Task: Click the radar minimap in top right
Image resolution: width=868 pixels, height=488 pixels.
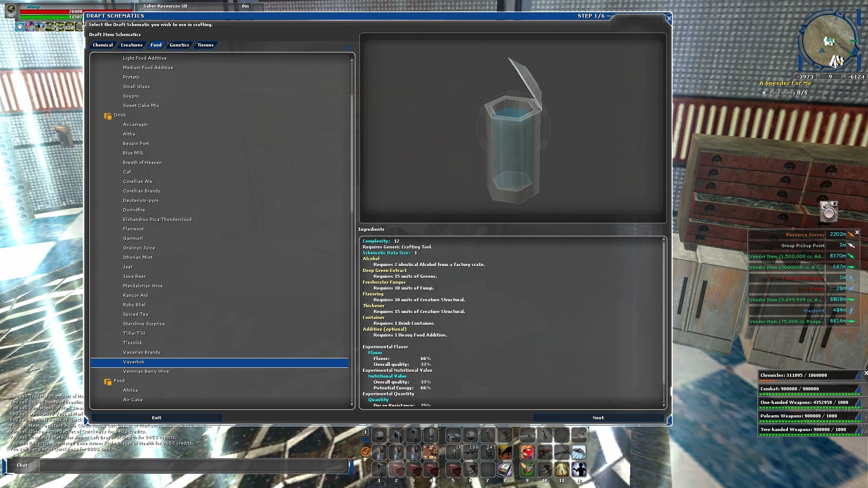Action: point(830,42)
